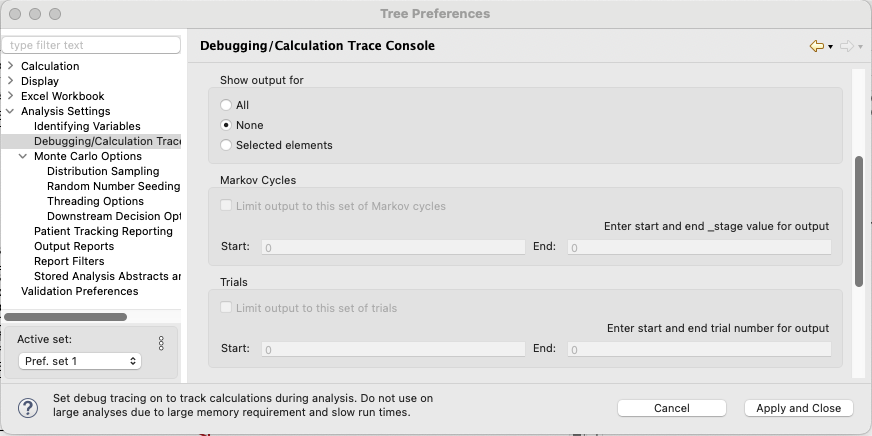The image size is (872, 436).
Task: Expand the Calculation tree node
Action: (x=11, y=66)
